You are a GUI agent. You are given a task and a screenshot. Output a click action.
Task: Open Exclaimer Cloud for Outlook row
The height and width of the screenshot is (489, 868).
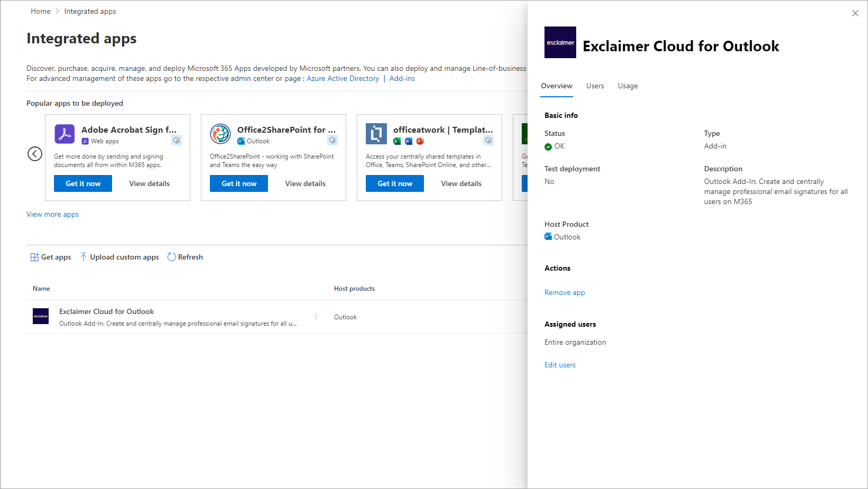pos(277,317)
